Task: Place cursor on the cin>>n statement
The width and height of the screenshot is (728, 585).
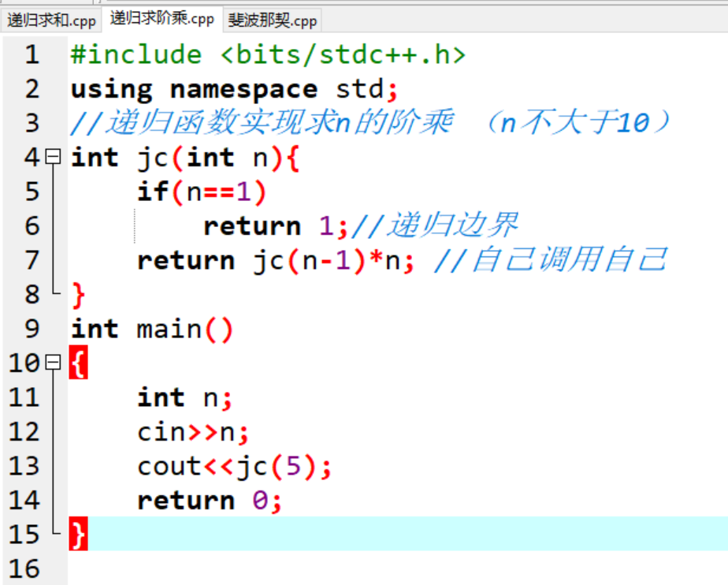Action: tap(193, 432)
